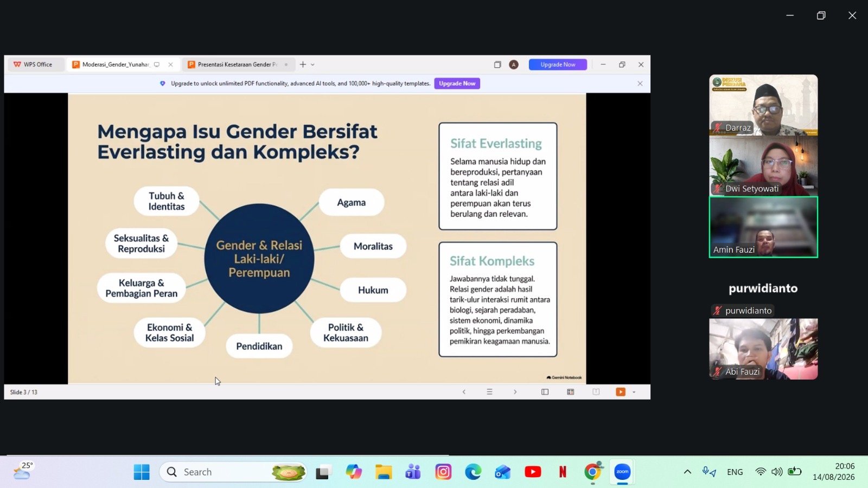Click the blue Upgrade Now button in title bar
This screenshot has height=488, width=868.
558,65
